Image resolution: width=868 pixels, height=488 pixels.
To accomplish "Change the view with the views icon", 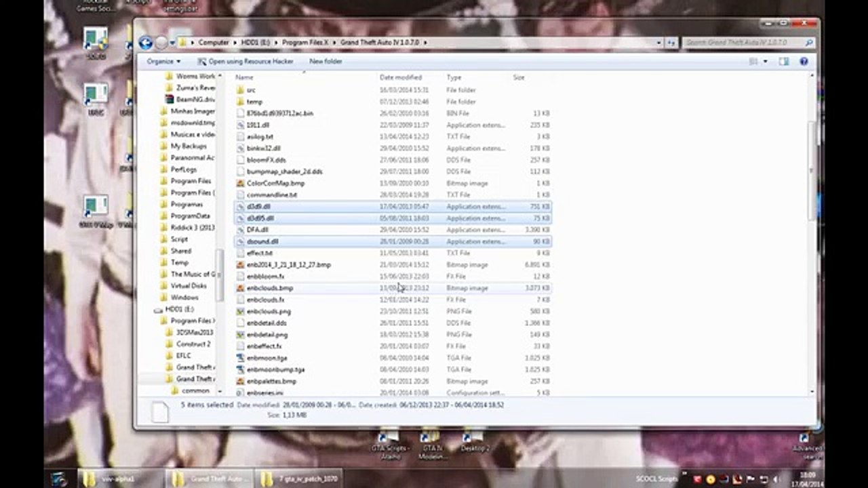I will [x=753, y=61].
